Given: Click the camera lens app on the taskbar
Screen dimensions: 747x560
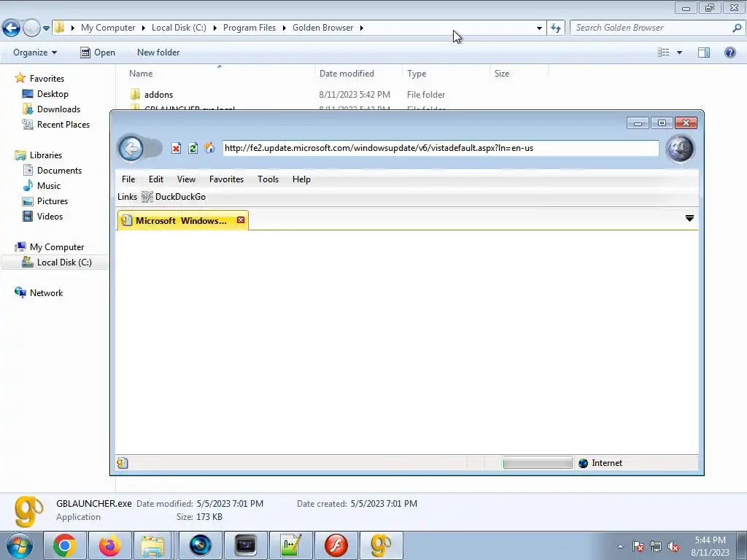Looking at the screenshot, I should click(x=201, y=545).
